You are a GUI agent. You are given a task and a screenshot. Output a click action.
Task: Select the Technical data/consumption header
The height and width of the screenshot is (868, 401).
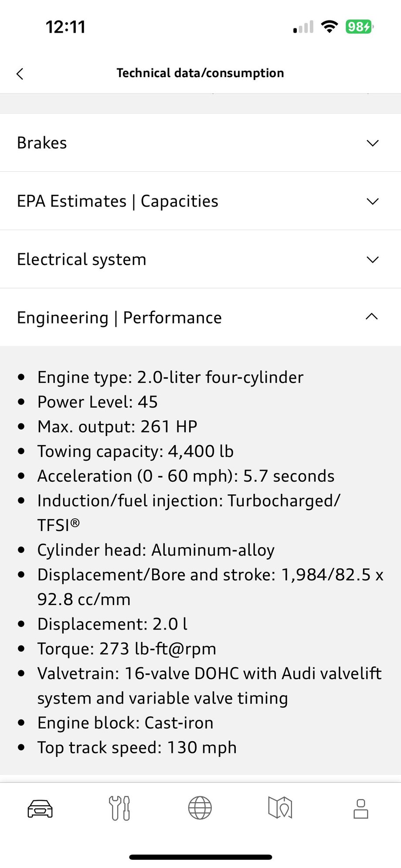click(x=200, y=73)
